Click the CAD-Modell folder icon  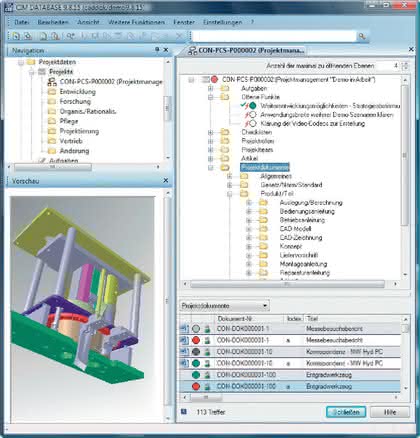click(264, 229)
